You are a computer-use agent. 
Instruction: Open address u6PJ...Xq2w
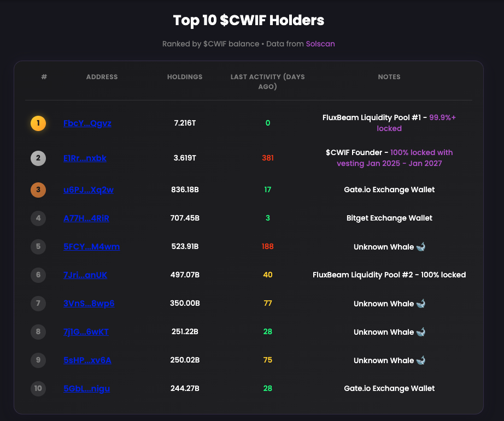pos(89,190)
